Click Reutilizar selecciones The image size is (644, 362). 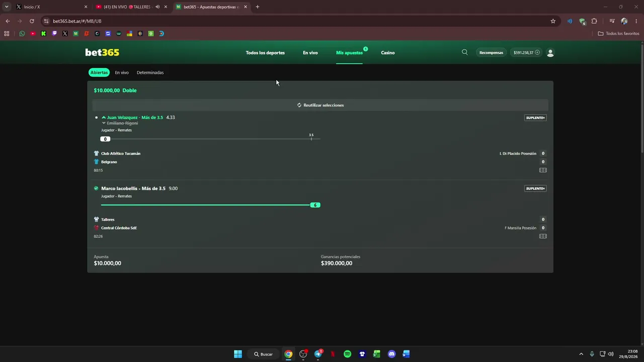click(x=320, y=105)
